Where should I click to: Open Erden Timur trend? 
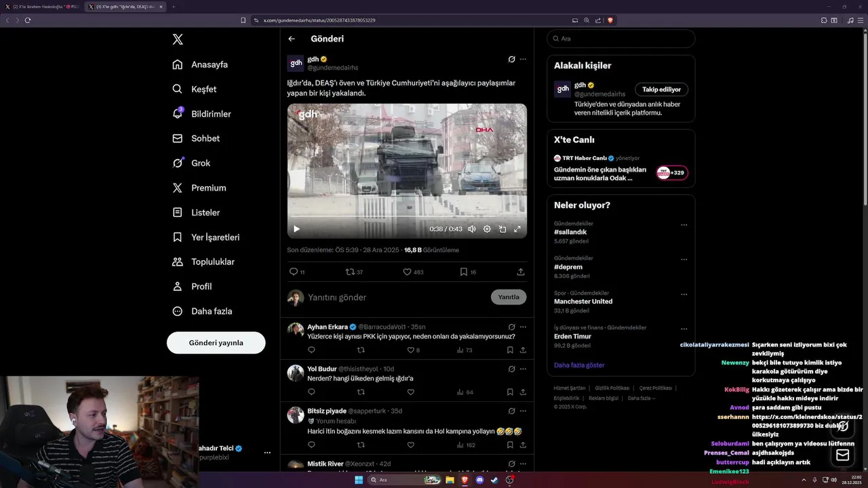(572, 336)
